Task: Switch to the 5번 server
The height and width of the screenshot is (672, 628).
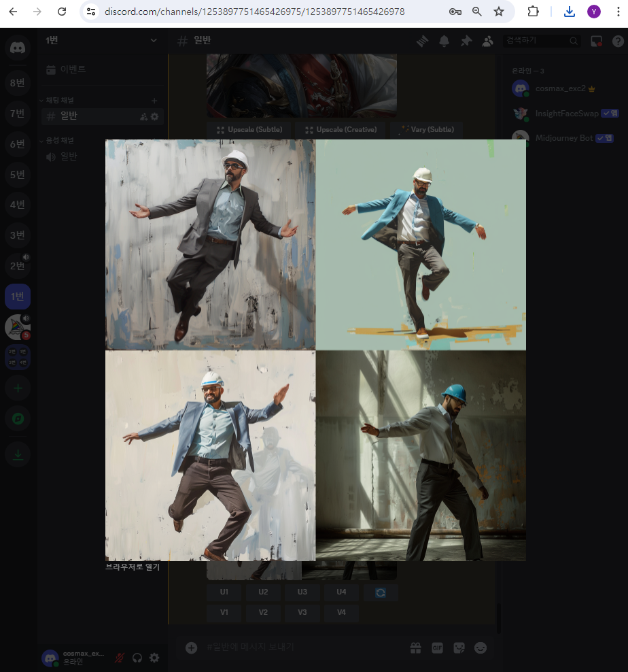Action: [x=18, y=174]
